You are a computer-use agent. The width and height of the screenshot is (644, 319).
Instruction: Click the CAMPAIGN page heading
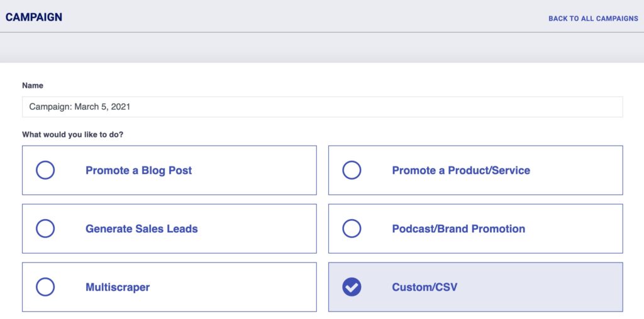coord(34,17)
